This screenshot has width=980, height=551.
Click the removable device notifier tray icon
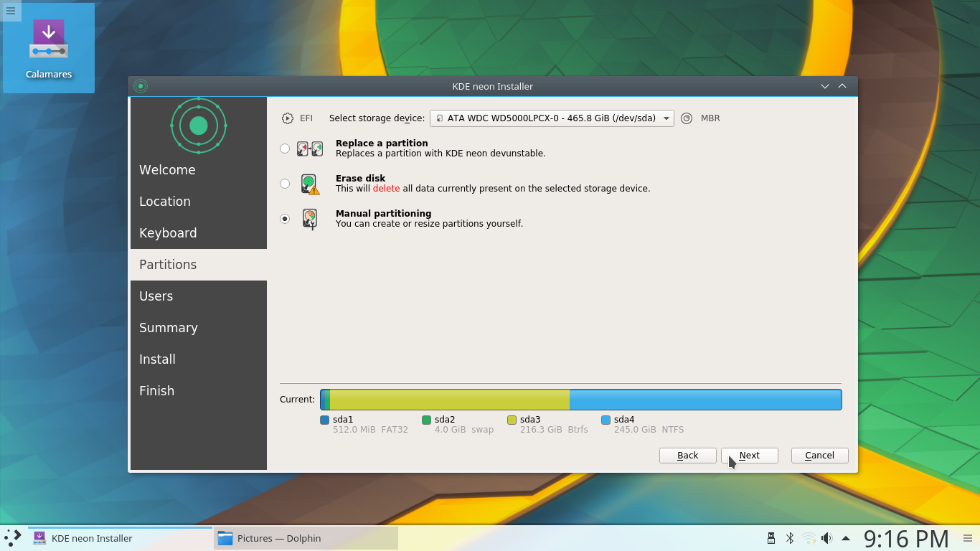771,538
